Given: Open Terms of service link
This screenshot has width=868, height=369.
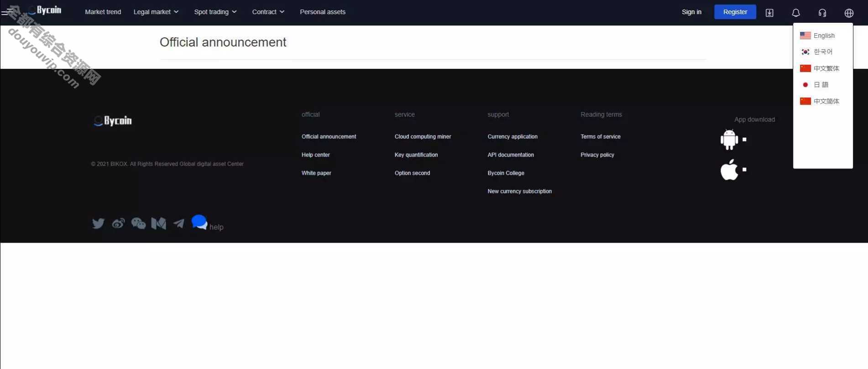Looking at the screenshot, I should click(601, 136).
